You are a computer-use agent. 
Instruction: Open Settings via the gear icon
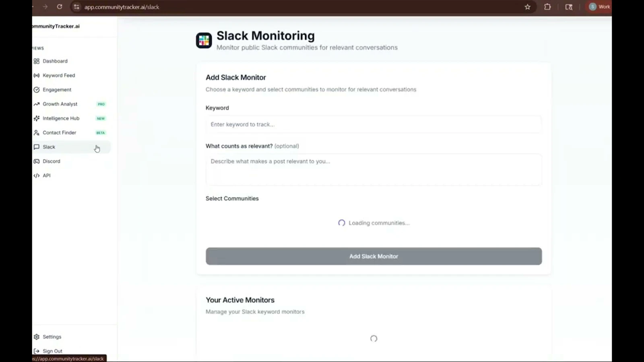(36, 337)
